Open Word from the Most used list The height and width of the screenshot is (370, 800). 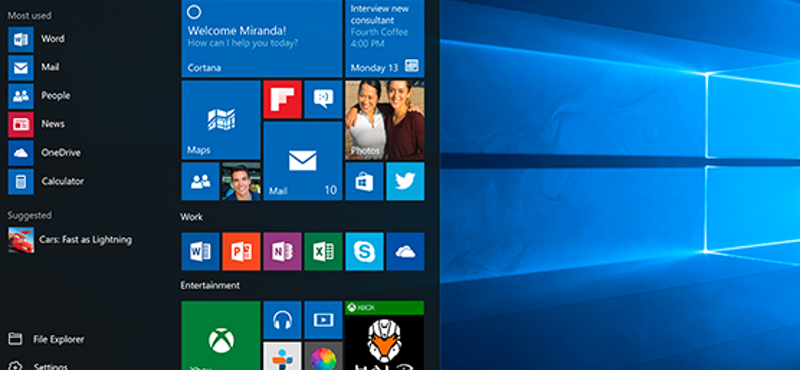click(x=37, y=39)
